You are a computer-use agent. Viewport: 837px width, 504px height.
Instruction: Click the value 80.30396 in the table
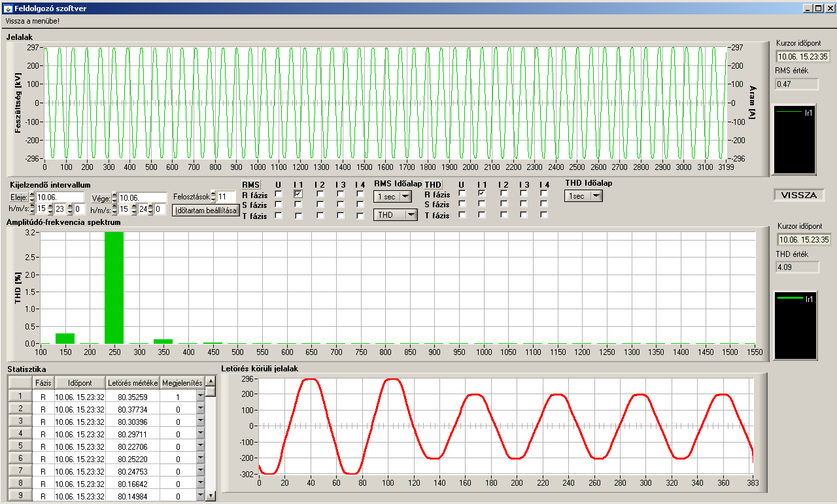coord(133,422)
